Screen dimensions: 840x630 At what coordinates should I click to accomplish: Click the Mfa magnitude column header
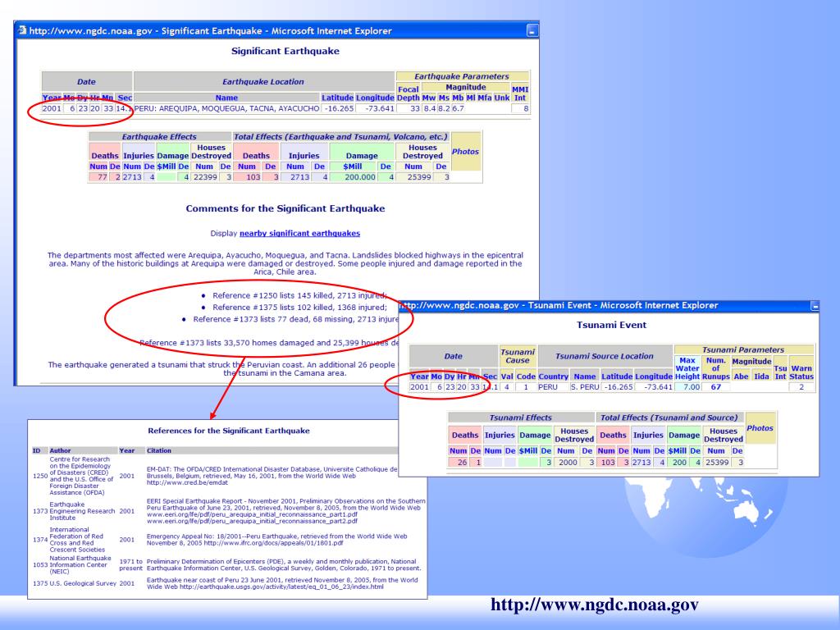tap(484, 98)
